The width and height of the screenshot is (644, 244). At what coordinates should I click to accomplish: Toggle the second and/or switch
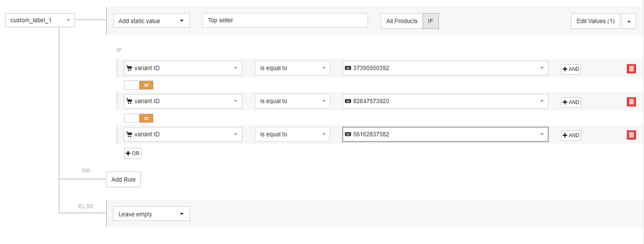click(139, 118)
